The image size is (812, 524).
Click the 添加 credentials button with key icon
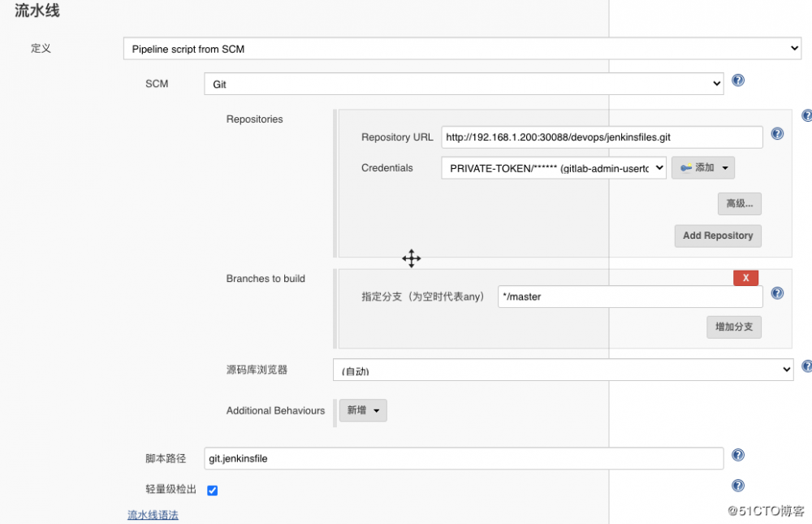pos(702,167)
